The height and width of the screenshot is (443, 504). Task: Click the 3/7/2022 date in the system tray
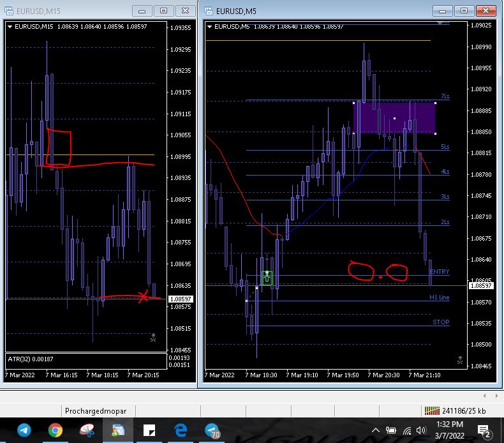click(449, 436)
